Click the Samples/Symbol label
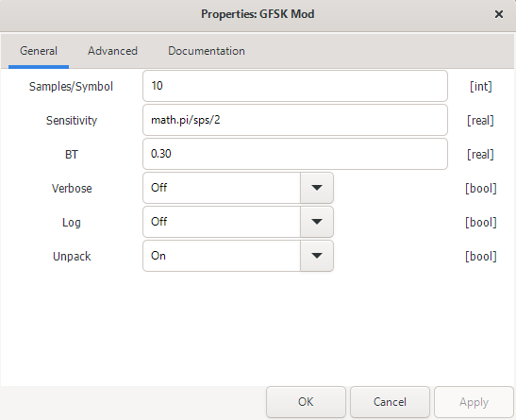The height and width of the screenshot is (420, 516). coord(71,86)
